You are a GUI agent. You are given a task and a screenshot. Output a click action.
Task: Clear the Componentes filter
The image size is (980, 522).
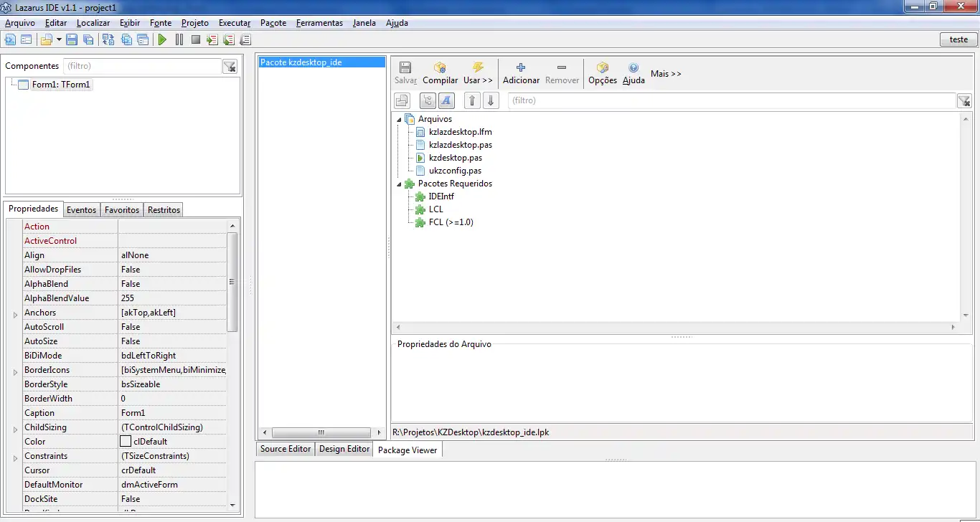[230, 67]
